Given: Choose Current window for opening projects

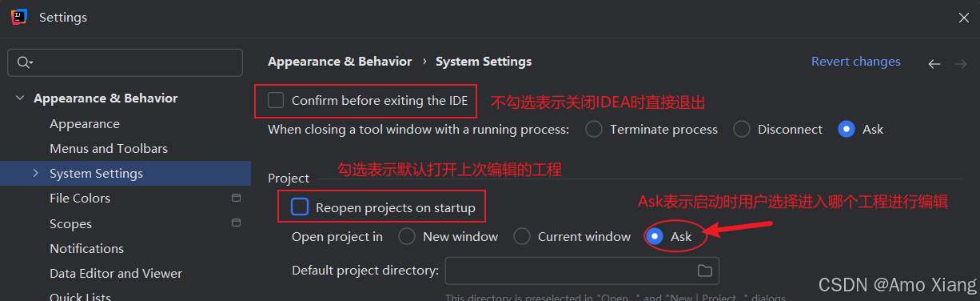Looking at the screenshot, I should pyautogui.click(x=522, y=236).
